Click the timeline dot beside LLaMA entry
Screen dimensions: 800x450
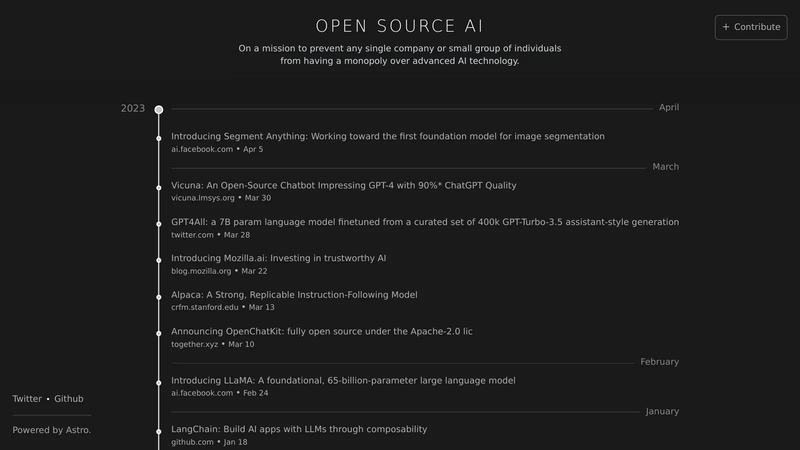[159, 383]
